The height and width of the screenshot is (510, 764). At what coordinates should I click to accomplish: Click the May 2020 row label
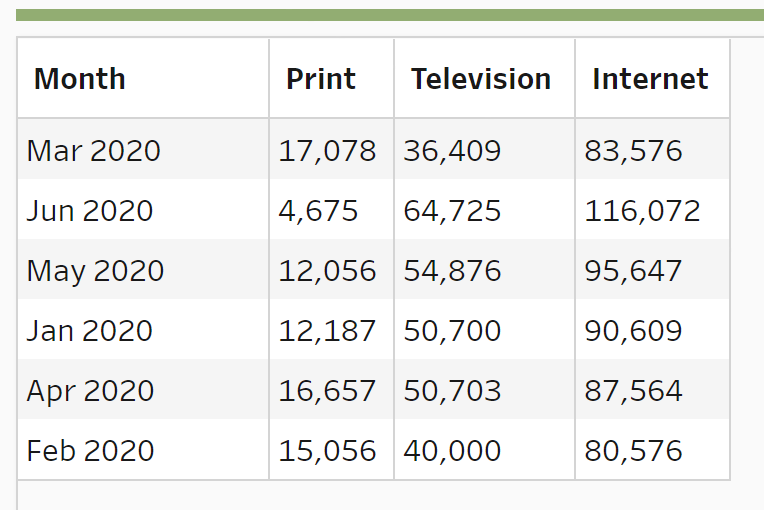pyautogui.click(x=95, y=271)
